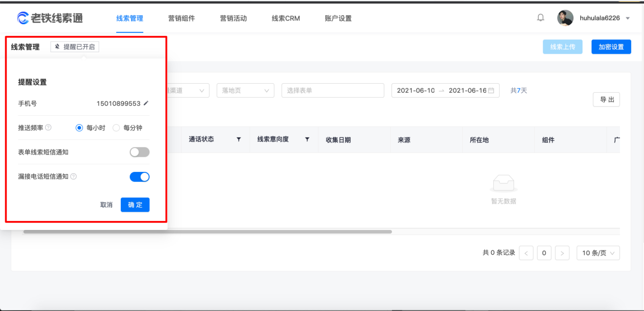
Task: Open the 落地页 dropdown
Action: click(245, 91)
